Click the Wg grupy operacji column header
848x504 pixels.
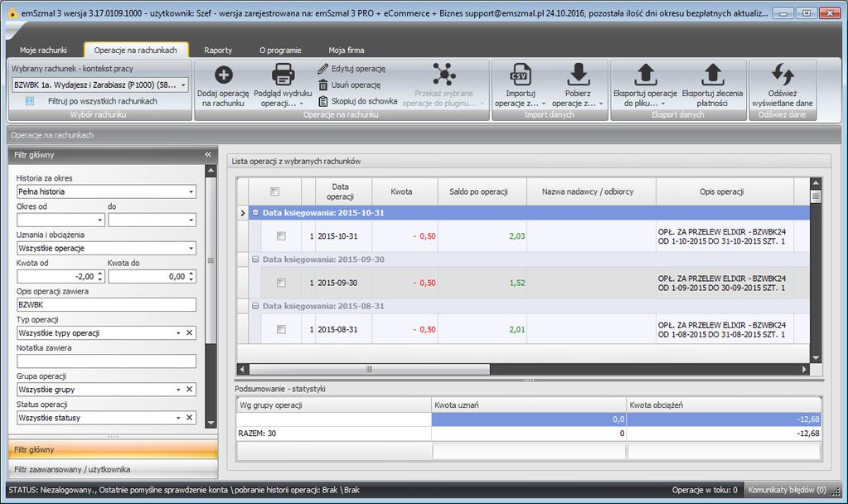[334, 405]
